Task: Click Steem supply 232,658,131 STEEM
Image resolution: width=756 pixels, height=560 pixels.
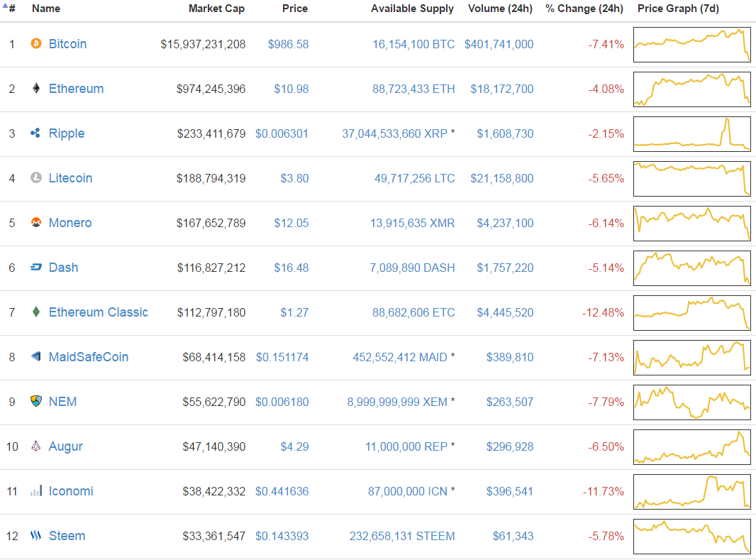Action: pos(402,536)
